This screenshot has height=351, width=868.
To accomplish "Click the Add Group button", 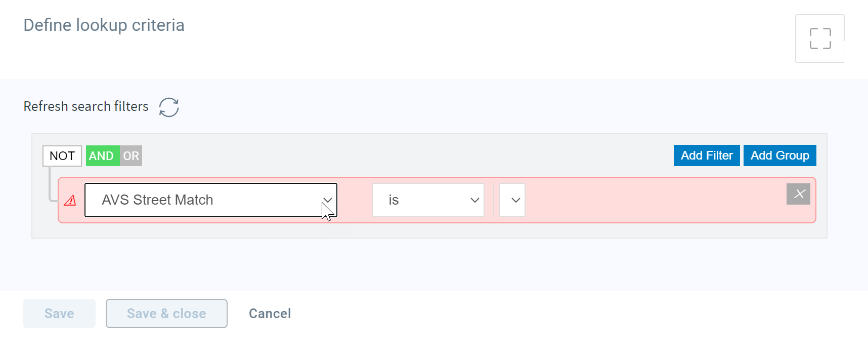I will 780,155.
